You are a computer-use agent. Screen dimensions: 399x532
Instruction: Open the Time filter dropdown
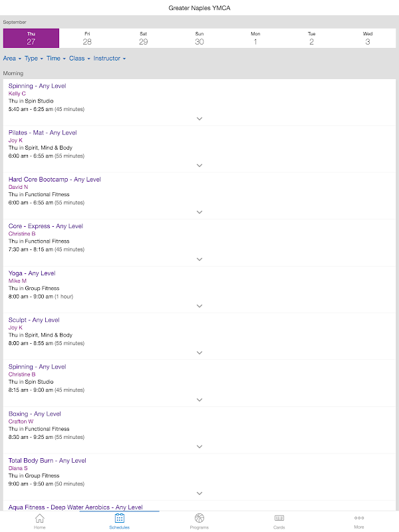click(56, 59)
